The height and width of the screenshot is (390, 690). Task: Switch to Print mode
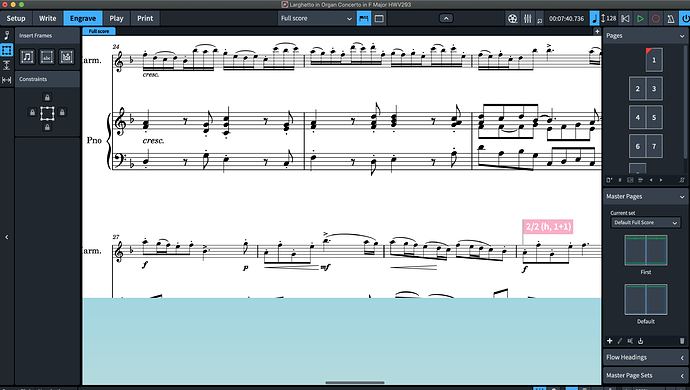145,18
